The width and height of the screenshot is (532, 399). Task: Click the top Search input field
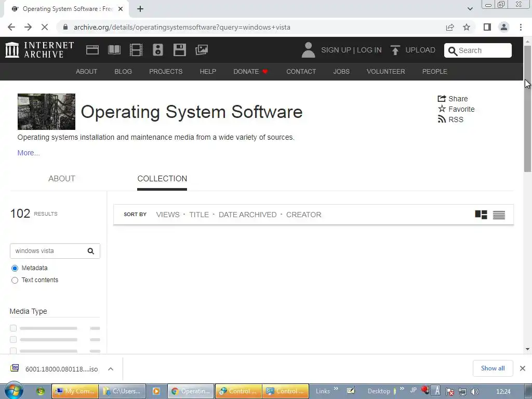coord(478,50)
